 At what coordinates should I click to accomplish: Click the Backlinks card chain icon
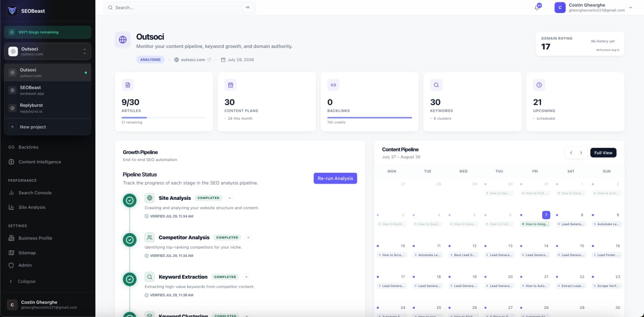pos(333,85)
